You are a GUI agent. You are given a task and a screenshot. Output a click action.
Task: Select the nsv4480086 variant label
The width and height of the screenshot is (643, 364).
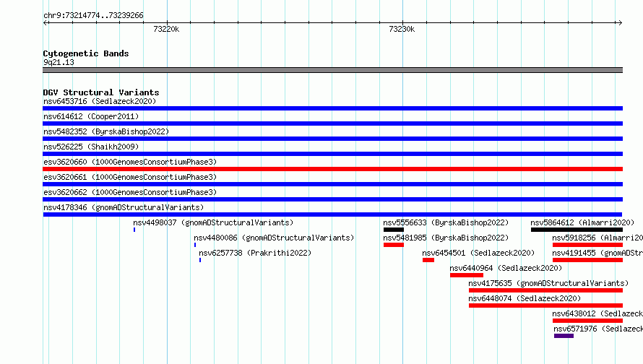tap(274, 238)
